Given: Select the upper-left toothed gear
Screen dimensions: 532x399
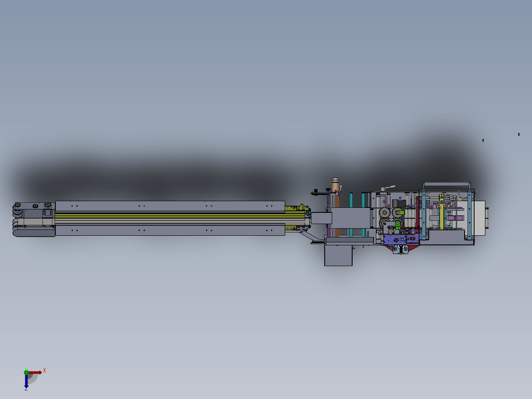Looking at the screenshot, I should coord(385,213).
